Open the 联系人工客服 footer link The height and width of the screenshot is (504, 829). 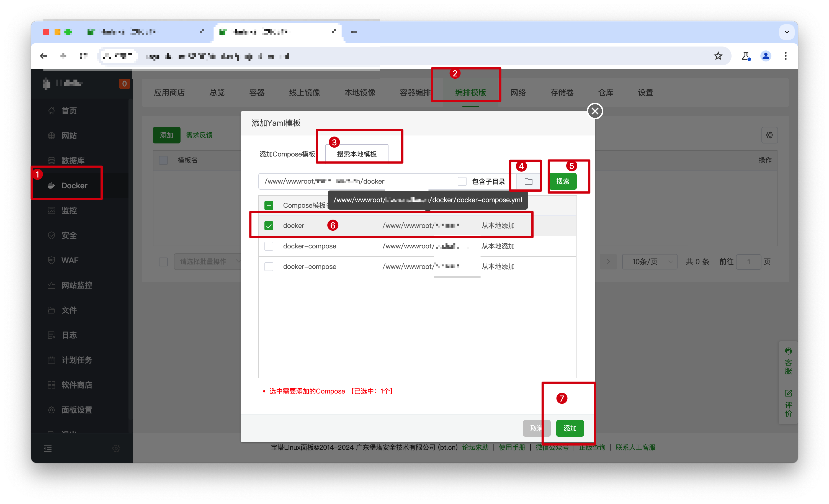coord(635,447)
